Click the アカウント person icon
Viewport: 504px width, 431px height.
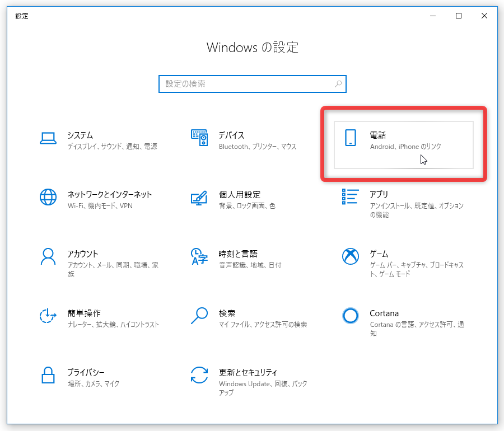[x=48, y=256]
